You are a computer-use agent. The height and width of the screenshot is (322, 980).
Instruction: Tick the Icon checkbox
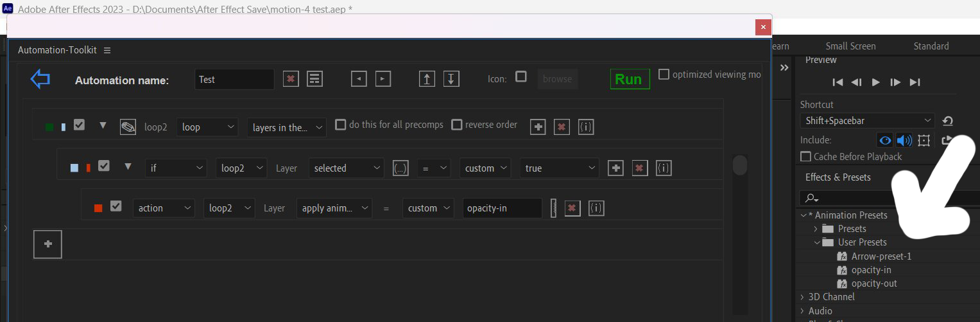[521, 76]
